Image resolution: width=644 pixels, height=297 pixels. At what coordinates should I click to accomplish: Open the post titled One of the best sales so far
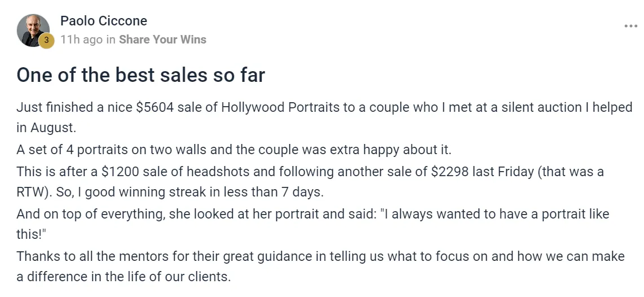[140, 75]
